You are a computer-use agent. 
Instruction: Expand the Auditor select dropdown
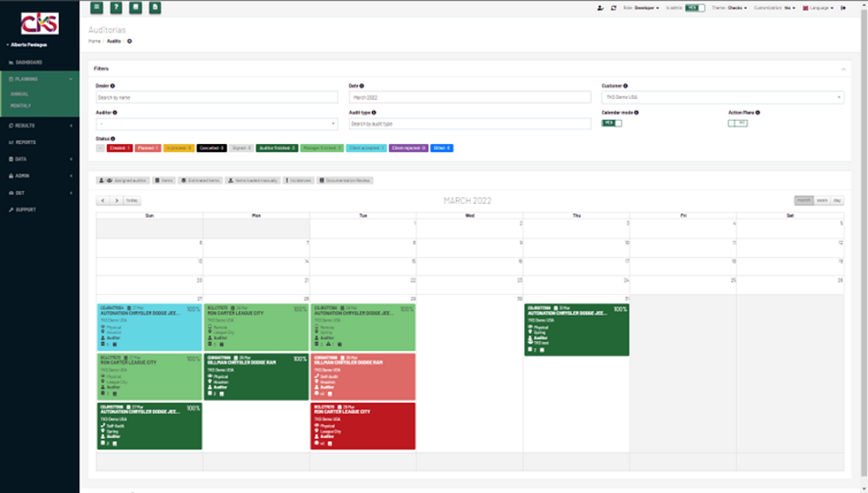(216, 124)
